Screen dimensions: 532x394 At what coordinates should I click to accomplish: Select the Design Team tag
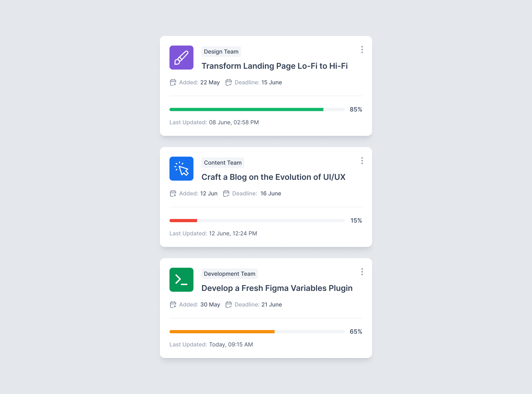221,52
